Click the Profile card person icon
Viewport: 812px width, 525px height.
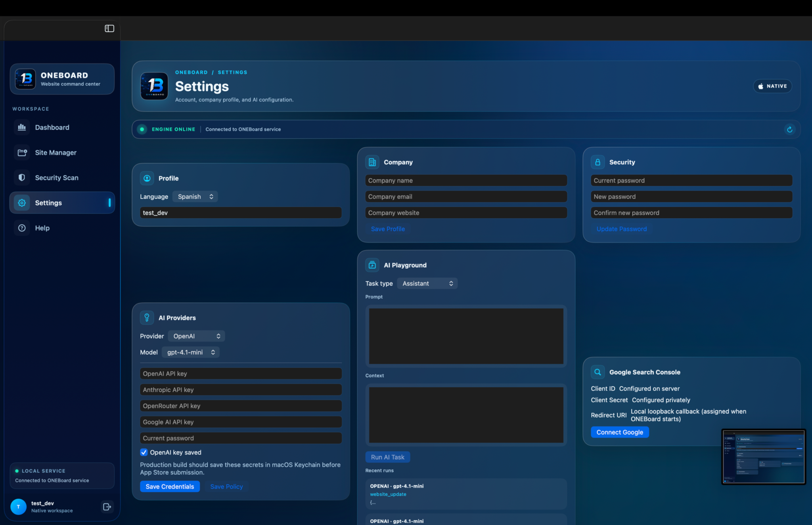click(x=147, y=178)
